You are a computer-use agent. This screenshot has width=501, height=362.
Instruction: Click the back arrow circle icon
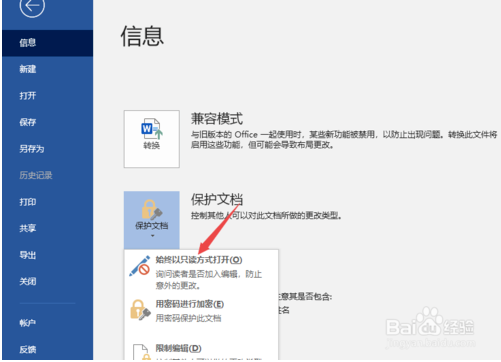click(32, 6)
